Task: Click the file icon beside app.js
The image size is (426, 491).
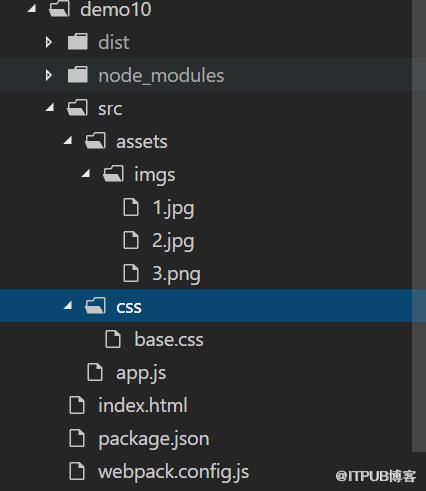Action: tap(95, 372)
